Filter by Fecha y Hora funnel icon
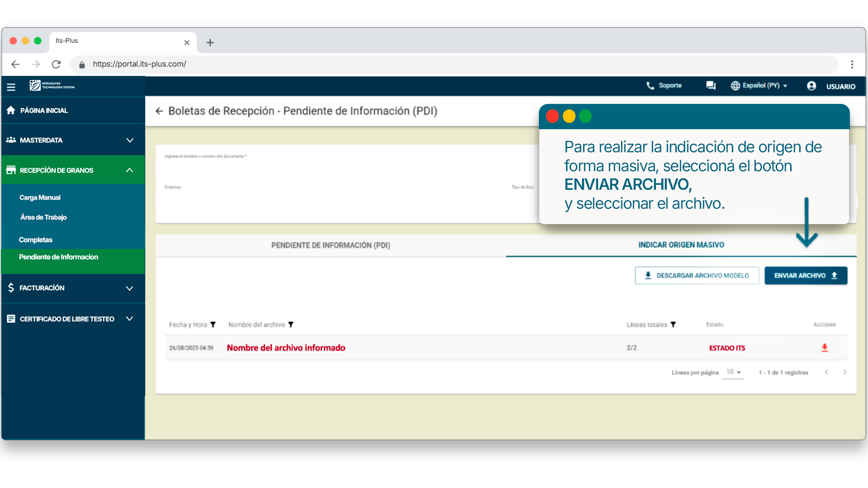868x488 pixels. [x=213, y=325]
